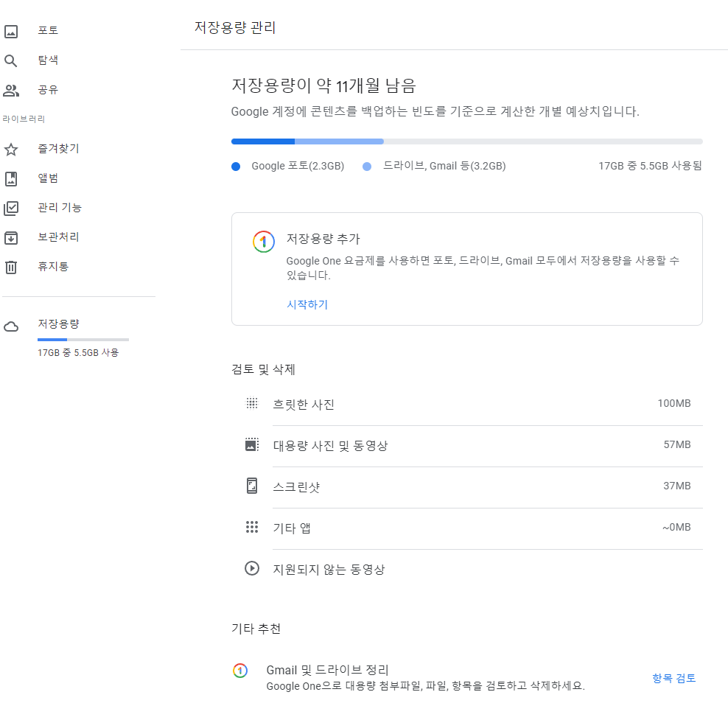Viewport: 728px width, 706px height.
Task: Click the 드라이브, Gmail 등(3.2GB) legend label
Action: [x=444, y=166]
